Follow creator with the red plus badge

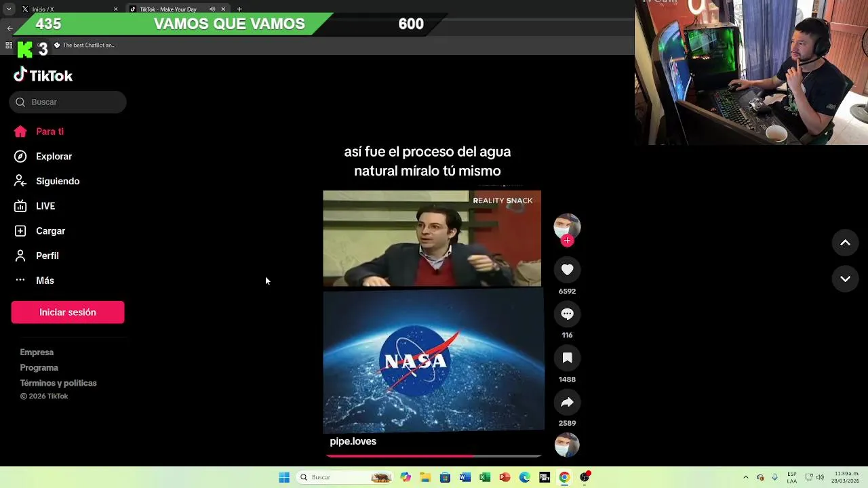click(568, 241)
